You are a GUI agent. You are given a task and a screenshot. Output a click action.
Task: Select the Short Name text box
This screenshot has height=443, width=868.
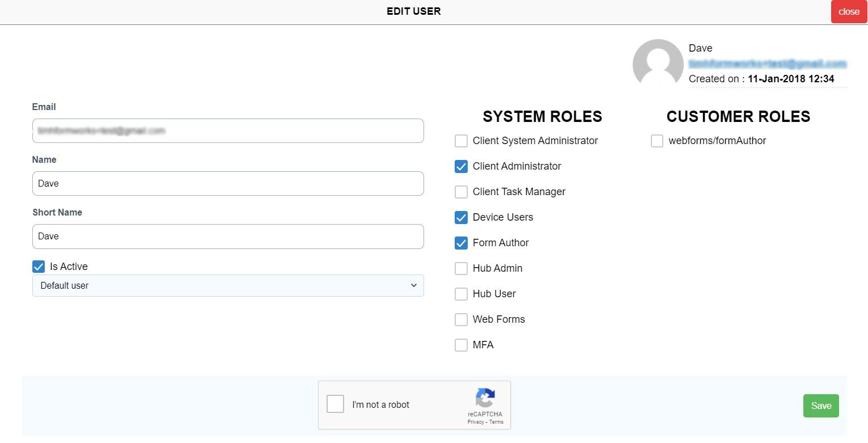pos(228,236)
